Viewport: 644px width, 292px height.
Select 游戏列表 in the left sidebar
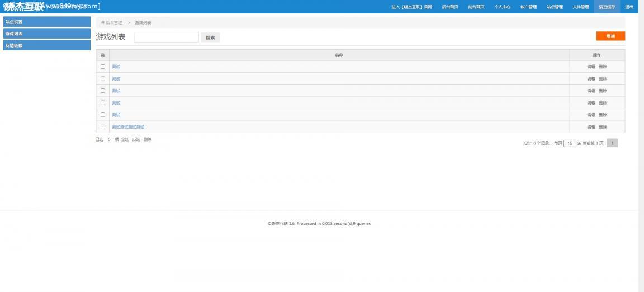tap(47, 34)
